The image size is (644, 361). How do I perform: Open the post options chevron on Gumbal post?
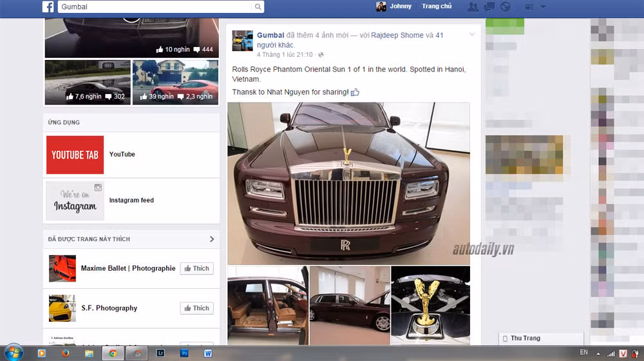coord(472,35)
